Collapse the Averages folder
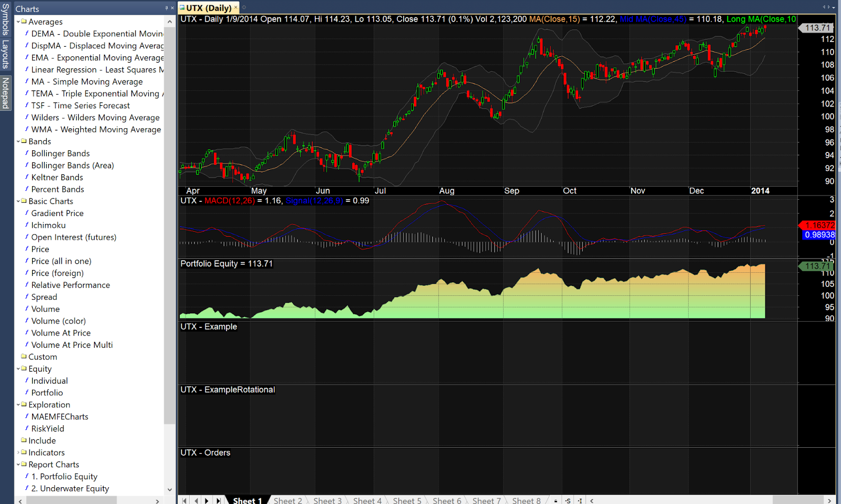Viewport: 841px width, 504px height. (x=18, y=22)
